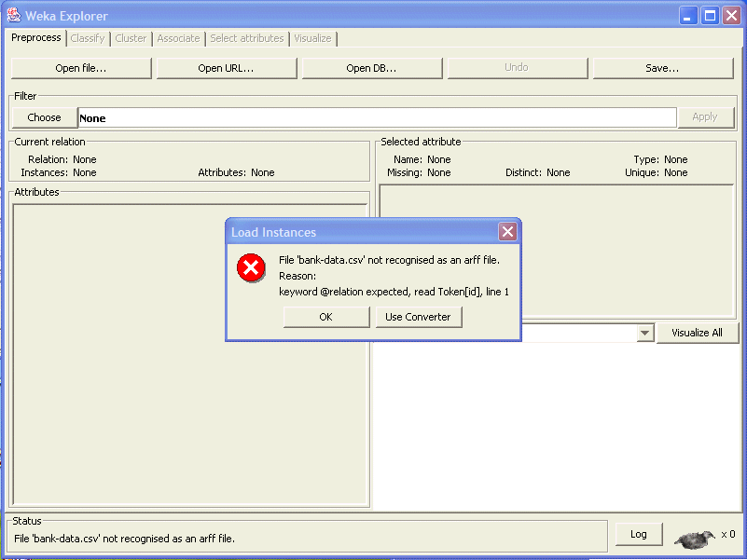Open the filter Choose button
Viewport: 747px width, 560px height.
44,117
